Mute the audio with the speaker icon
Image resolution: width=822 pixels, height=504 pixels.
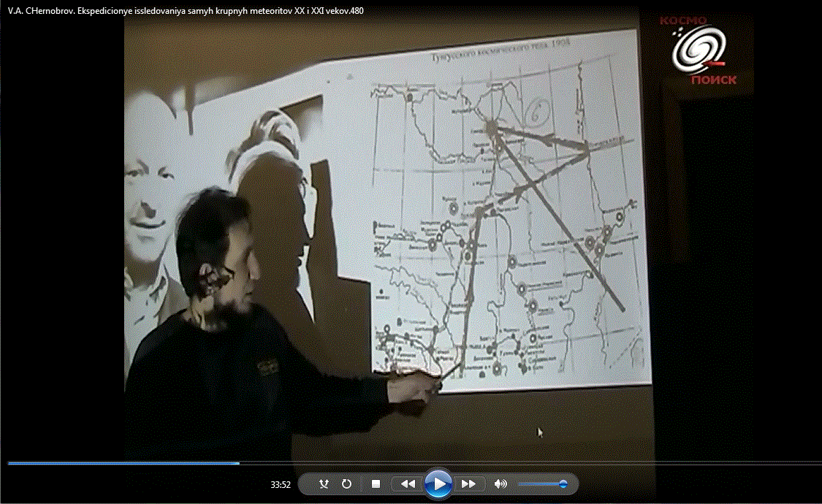pyautogui.click(x=500, y=484)
